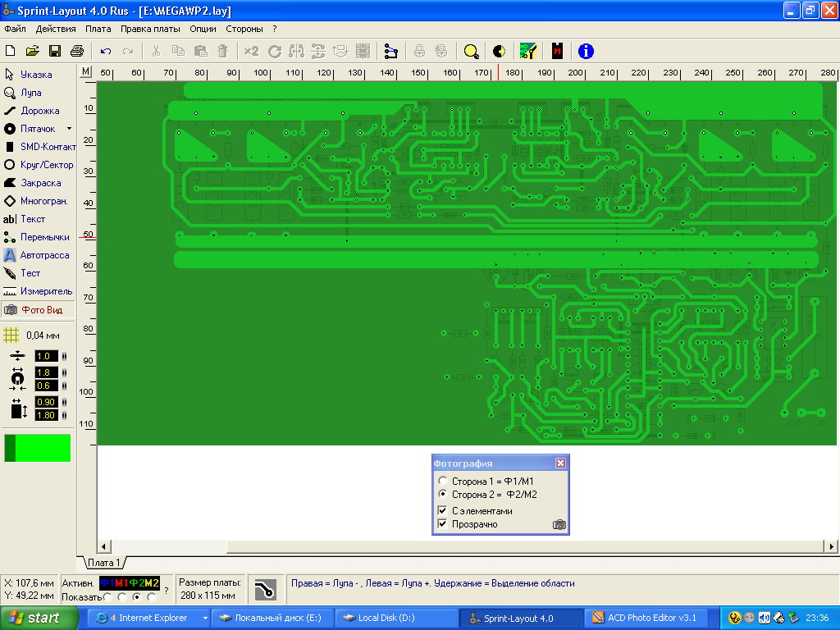This screenshot has width=840, height=630.
Task: Select the Указка pointer tool
Action: (38, 75)
